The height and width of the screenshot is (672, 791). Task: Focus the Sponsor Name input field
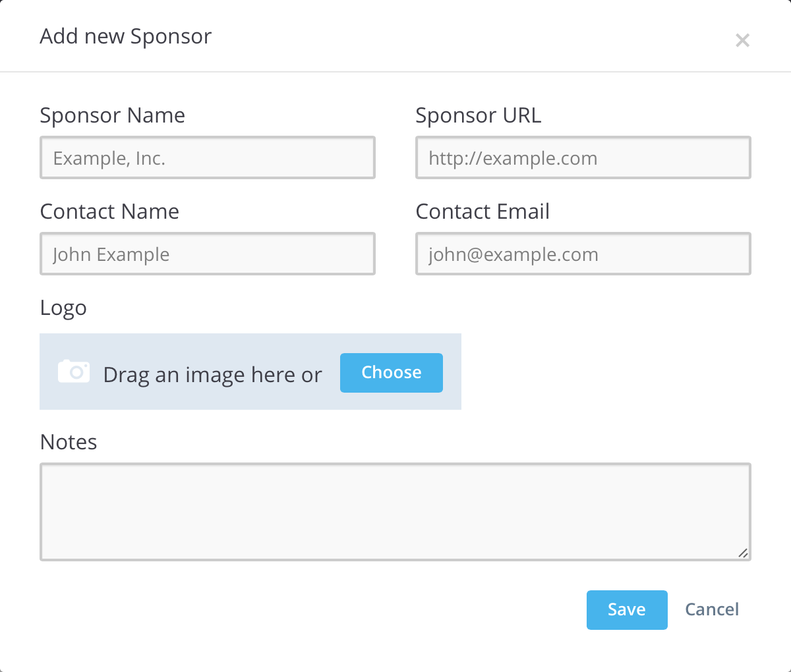point(208,158)
